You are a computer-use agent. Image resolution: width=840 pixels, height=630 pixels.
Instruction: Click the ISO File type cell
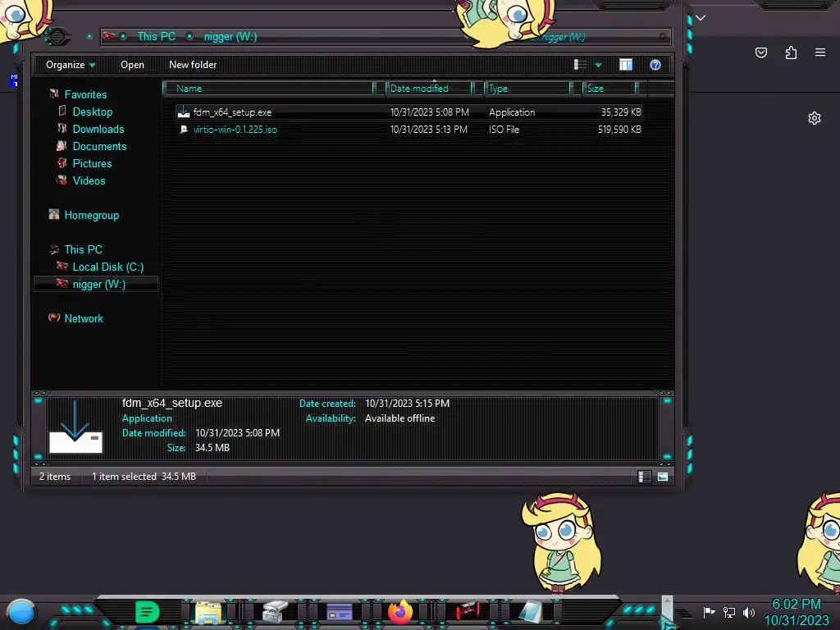pyautogui.click(x=504, y=129)
